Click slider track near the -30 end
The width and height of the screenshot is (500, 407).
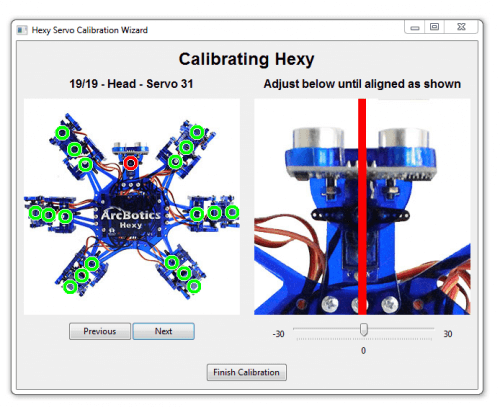[300, 329]
